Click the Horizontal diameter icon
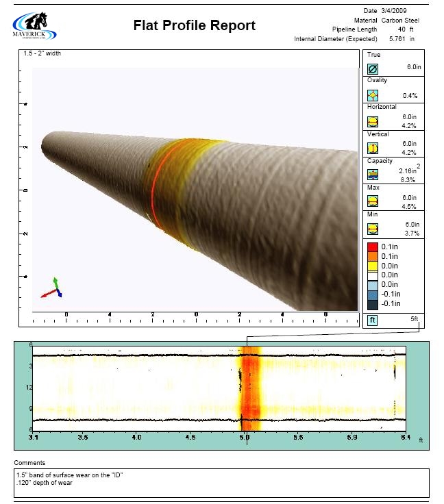Screen dimensions: 444x504 click(x=373, y=122)
